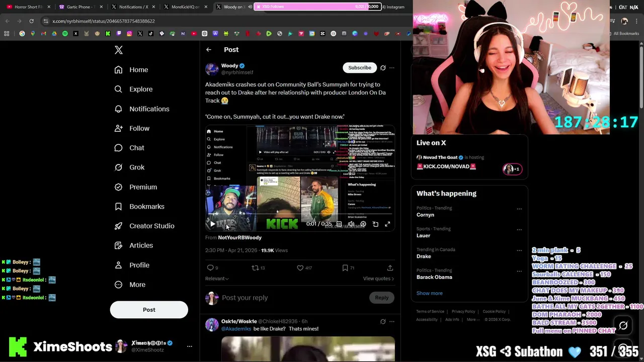Open Chat in X sidebar
Viewport: 644px width, 362px height.
(129, 148)
